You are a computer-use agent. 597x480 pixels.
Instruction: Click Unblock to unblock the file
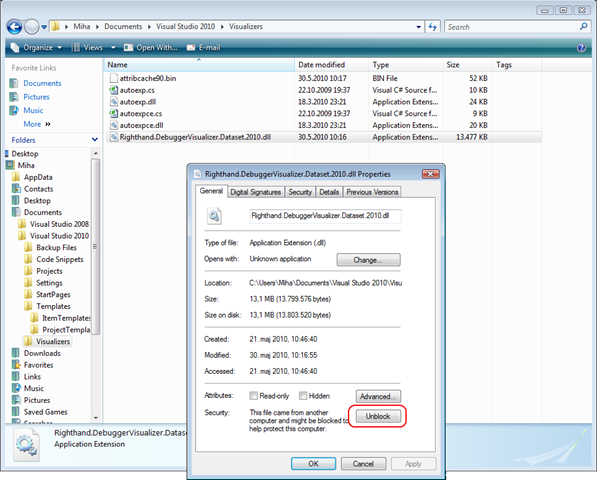tap(378, 416)
